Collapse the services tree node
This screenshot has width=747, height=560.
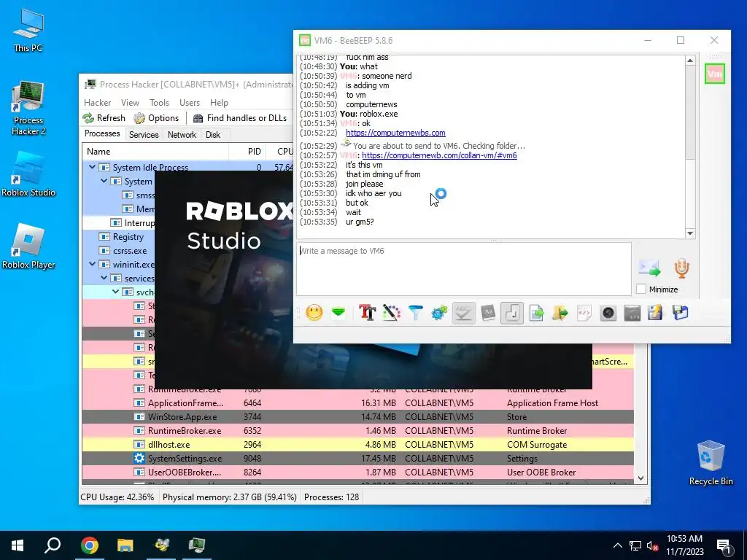104,278
